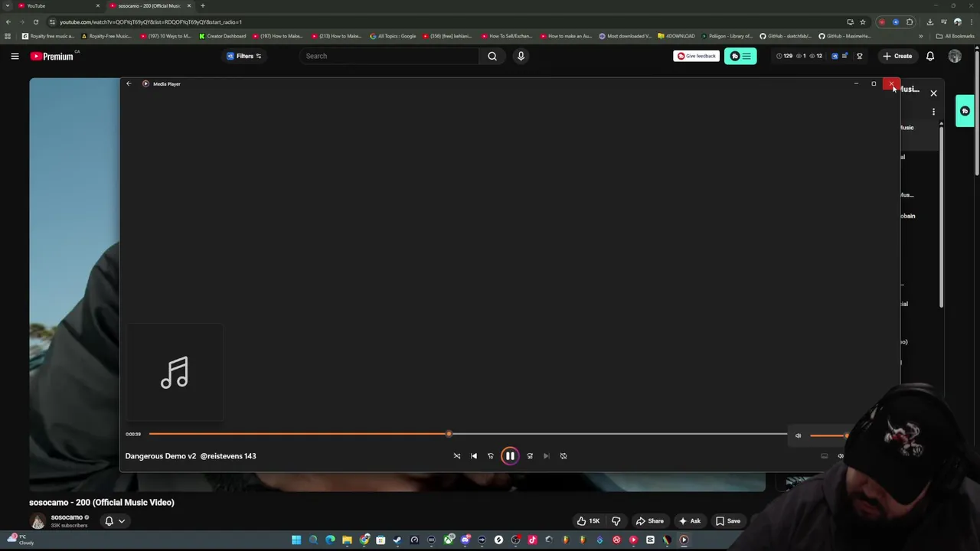Open the Windows Start button

(x=296, y=540)
